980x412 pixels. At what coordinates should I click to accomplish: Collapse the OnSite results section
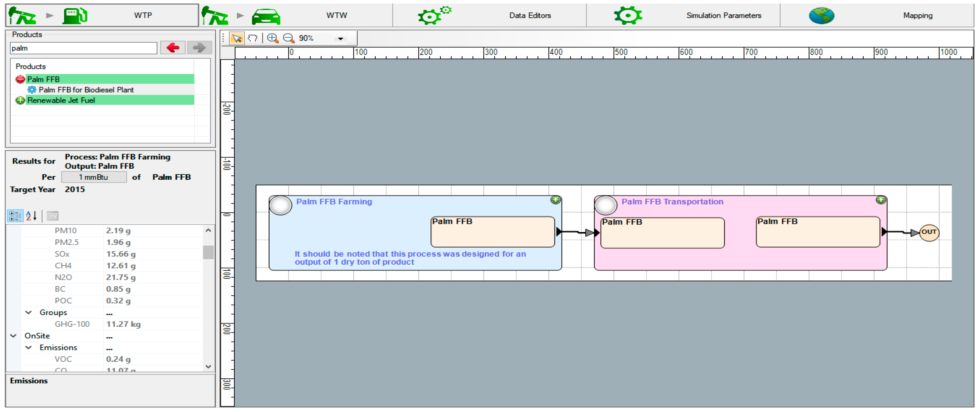pyautogui.click(x=14, y=336)
